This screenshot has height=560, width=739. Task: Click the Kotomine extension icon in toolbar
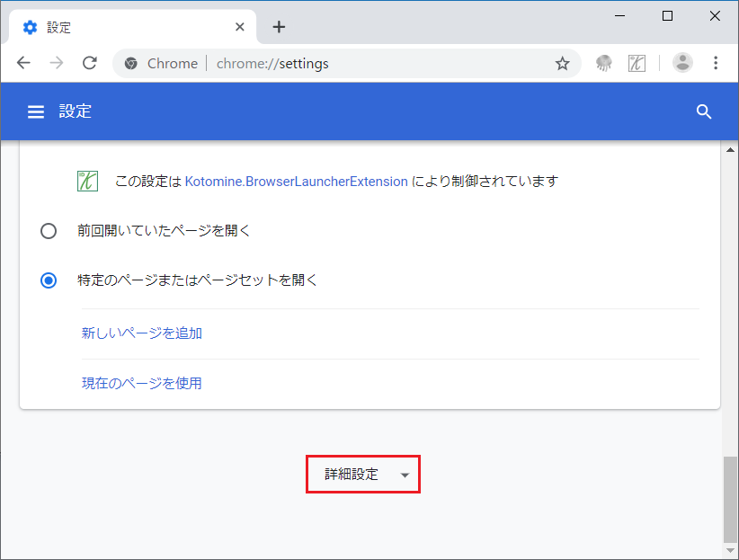pyautogui.click(x=637, y=63)
